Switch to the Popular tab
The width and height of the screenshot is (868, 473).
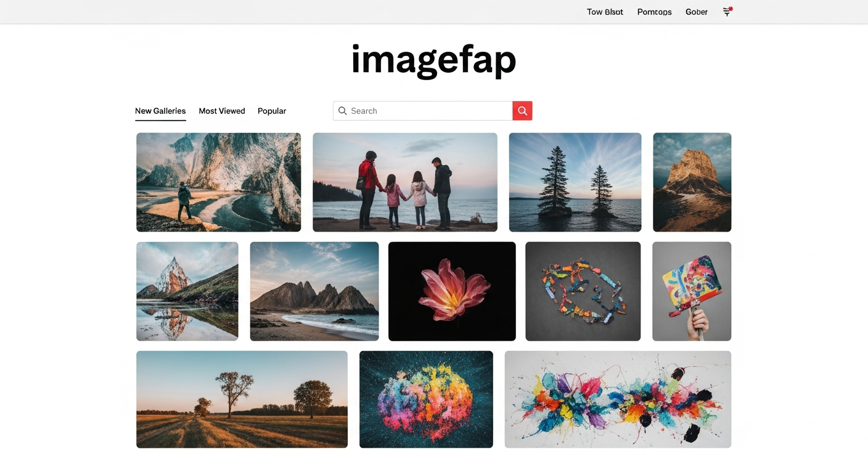(x=272, y=111)
